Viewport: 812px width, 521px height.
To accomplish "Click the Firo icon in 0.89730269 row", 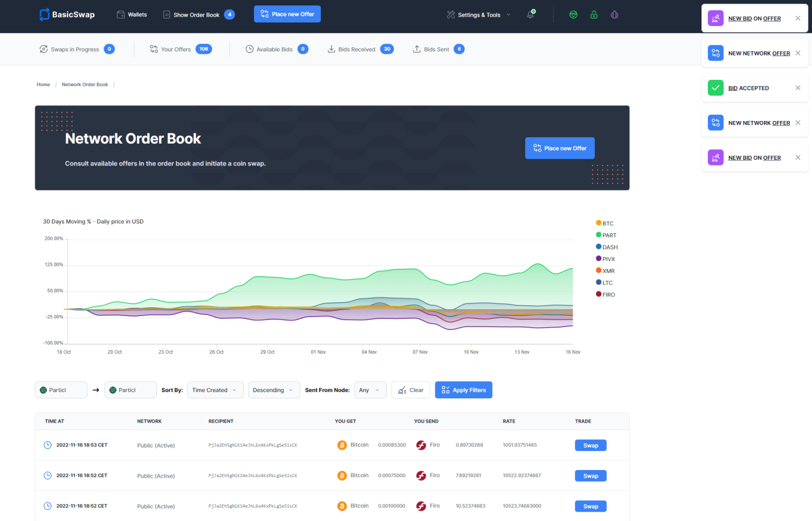I will pos(421,445).
